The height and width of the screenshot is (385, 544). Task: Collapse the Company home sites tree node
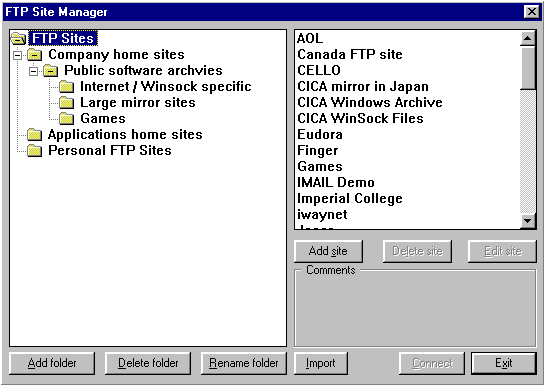(17, 55)
